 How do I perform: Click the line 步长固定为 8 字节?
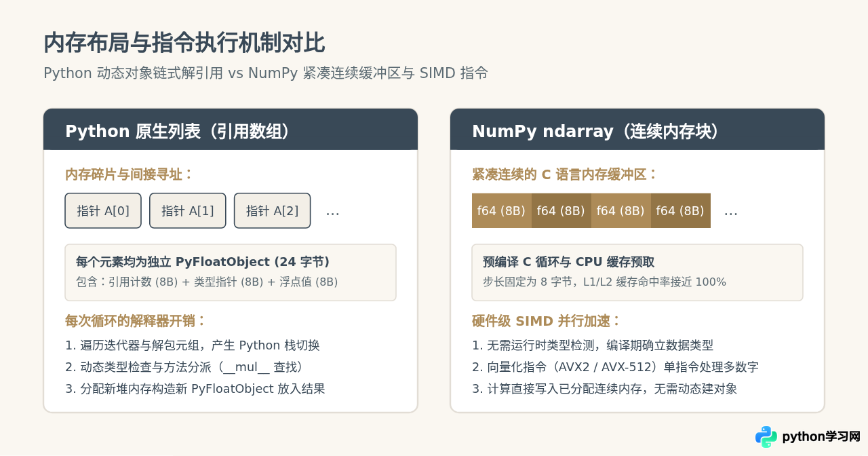click(604, 282)
